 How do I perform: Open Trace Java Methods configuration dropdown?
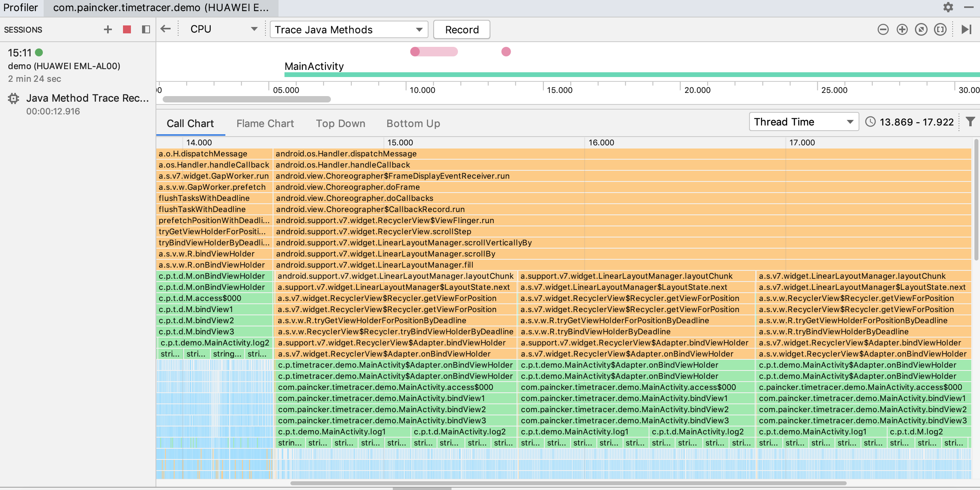click(349, 30)
